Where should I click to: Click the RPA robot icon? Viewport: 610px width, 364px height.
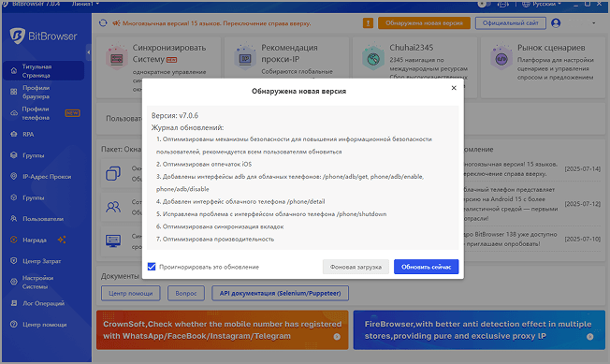(x=14, y=134)
